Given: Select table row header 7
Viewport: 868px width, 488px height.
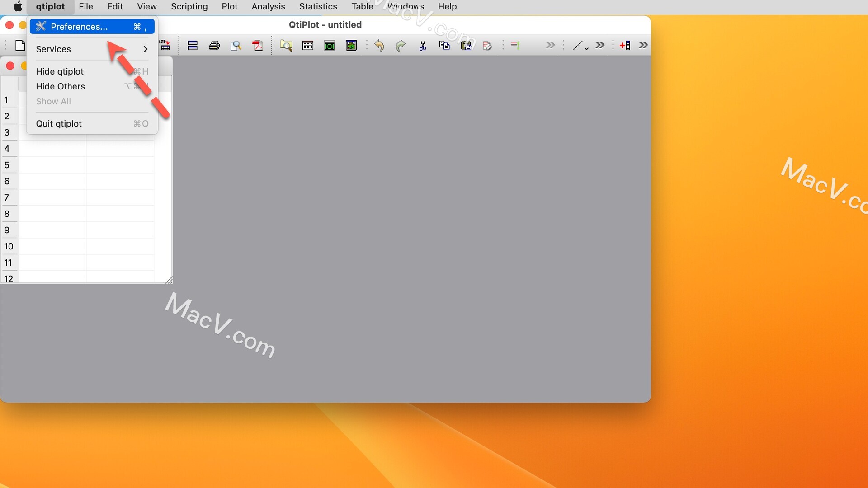Looking at the screenshot, I should pos(9,197).
